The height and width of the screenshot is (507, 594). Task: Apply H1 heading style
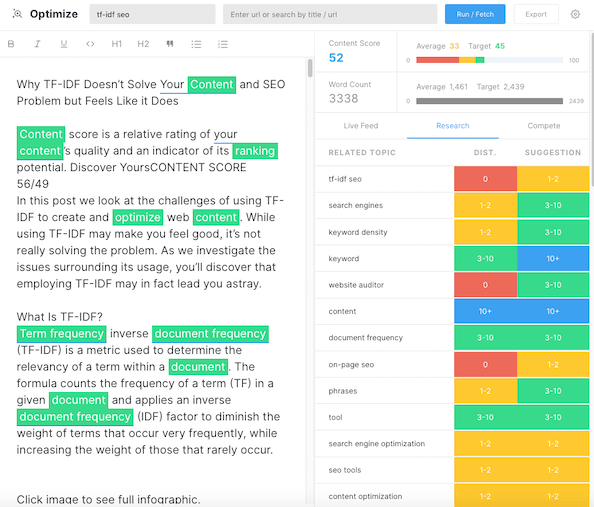tap(117, 44)
